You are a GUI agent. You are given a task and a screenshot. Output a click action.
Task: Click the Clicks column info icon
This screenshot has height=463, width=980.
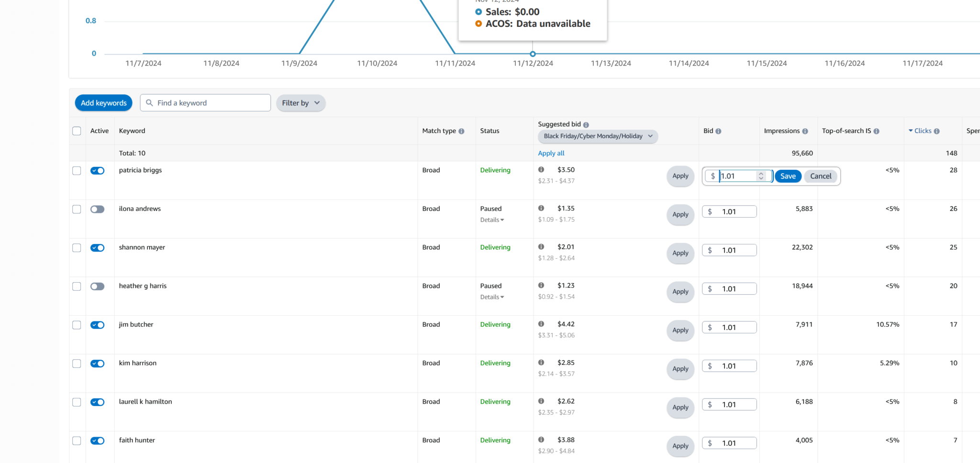tap(936, 131)
